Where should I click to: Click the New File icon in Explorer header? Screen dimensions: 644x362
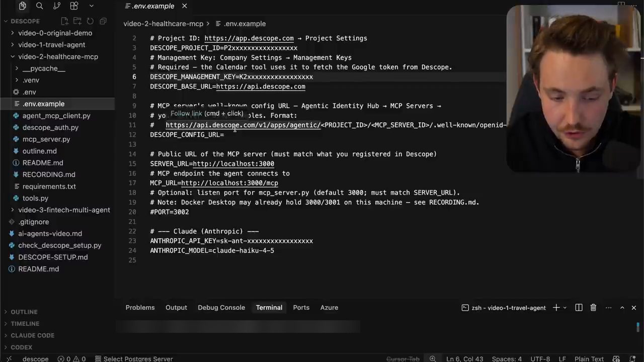pyautogui.click(x=64, y=21)
